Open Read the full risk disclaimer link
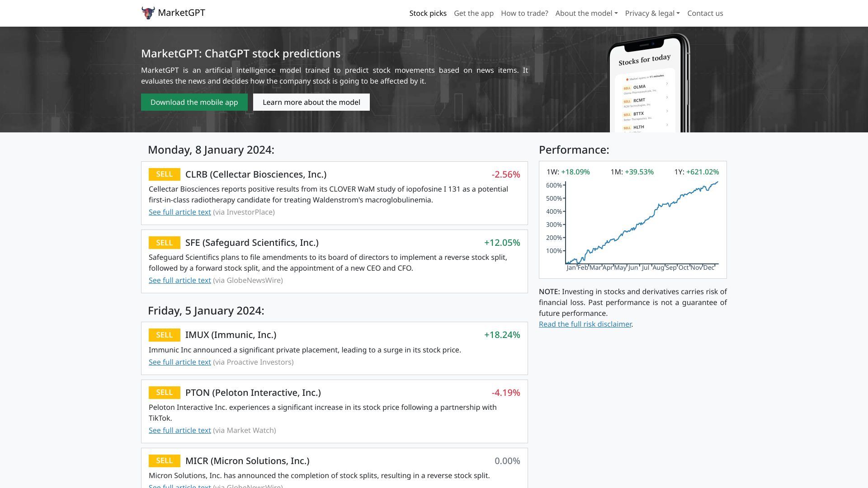Image resolution: width=868 pixels, height=488 pixels. [x=585, y=324]
